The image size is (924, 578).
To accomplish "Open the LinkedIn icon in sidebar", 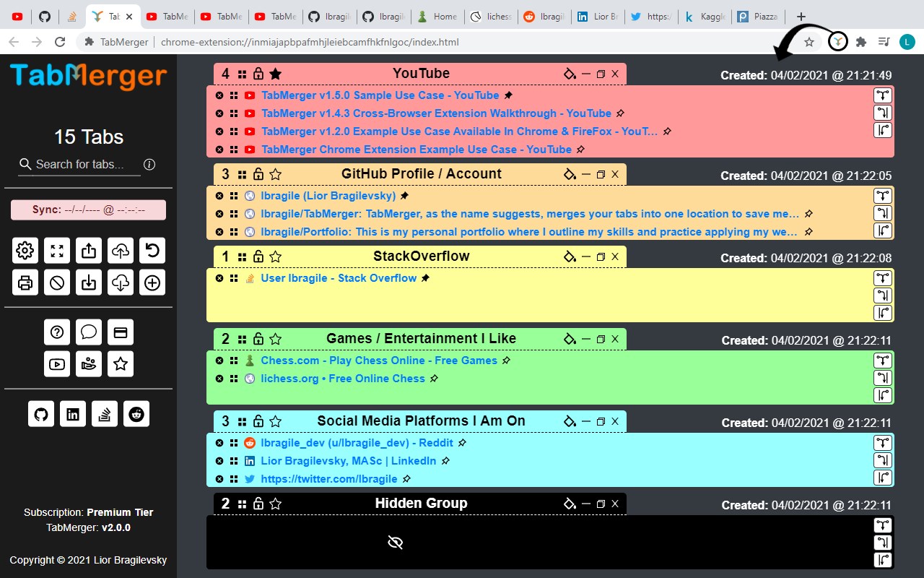I will 73,414.
